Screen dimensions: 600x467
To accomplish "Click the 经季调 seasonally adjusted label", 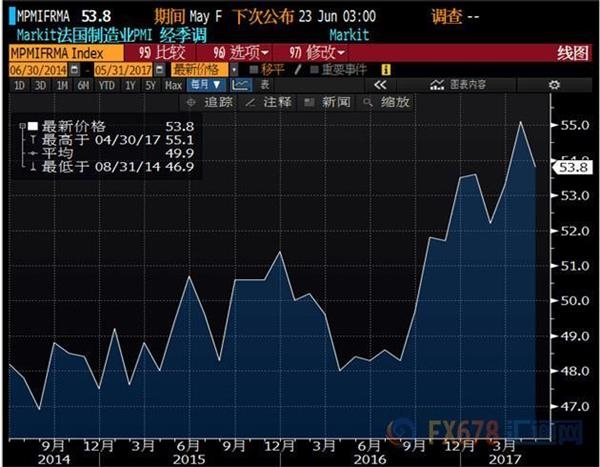I will pyautogui.click(x=183, y=35).
